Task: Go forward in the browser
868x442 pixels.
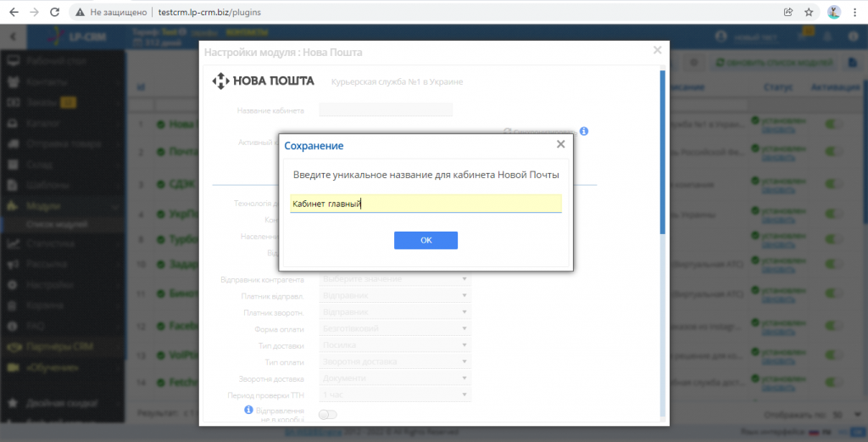Action: pos(34,12)
